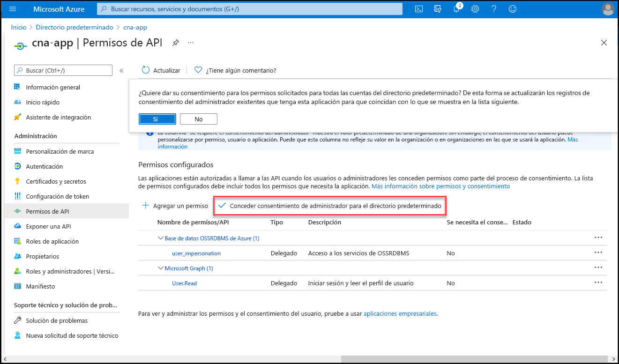Click the Inicio rápido cloud icon
The height and width of the screenshot is (364, 619).
[x=17, y=102]
